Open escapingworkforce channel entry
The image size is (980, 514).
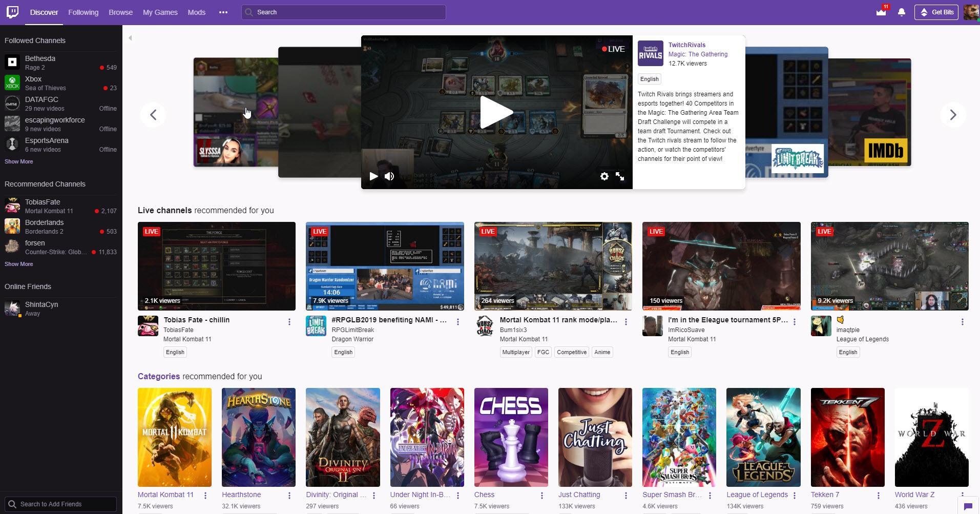point(61,124)
